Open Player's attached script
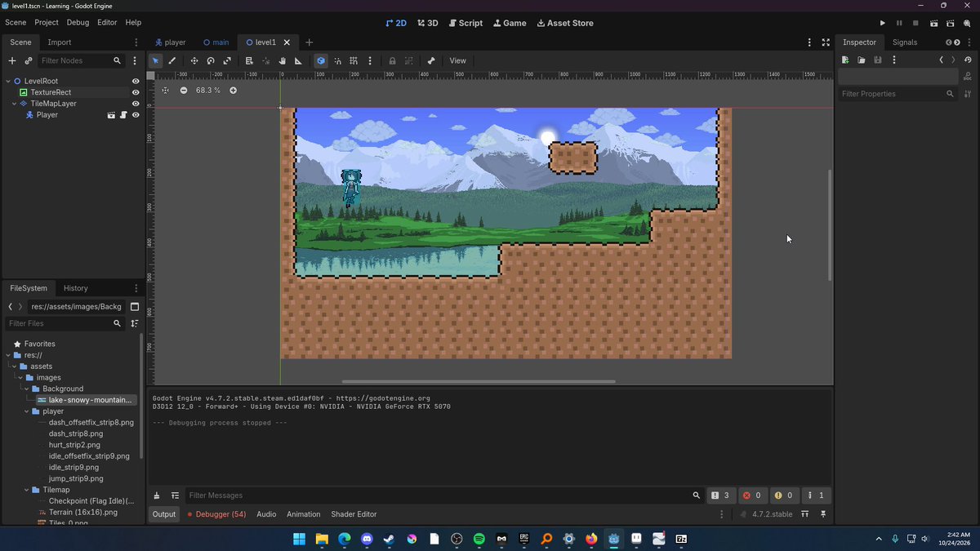980x551 pixels. tap(123, 115)
